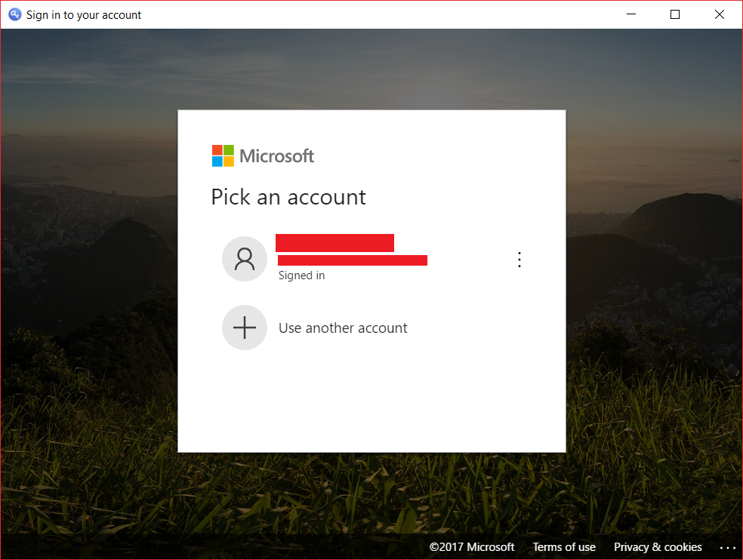Minimize the sign-in window
743x560 pixels.
(631, 14)
